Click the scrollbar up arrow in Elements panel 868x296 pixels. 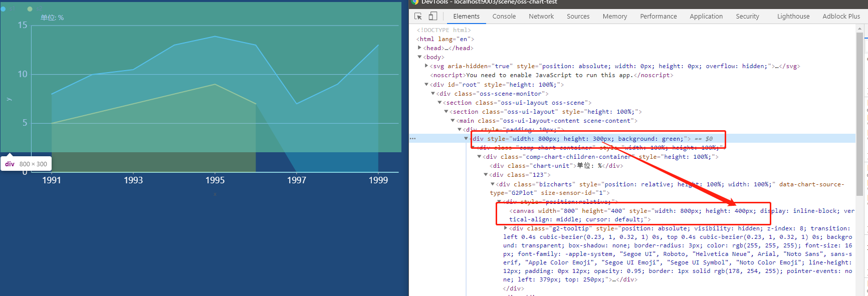click(x=859, y=29)
